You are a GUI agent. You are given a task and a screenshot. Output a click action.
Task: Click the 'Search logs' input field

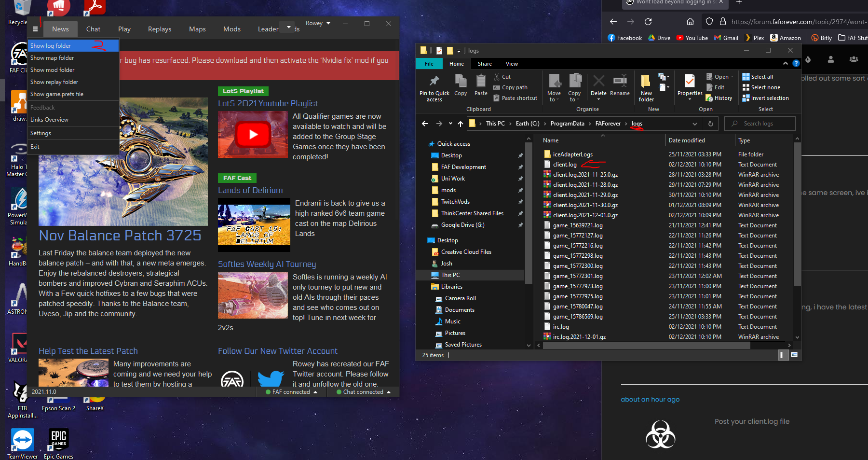tap(760, 124)
